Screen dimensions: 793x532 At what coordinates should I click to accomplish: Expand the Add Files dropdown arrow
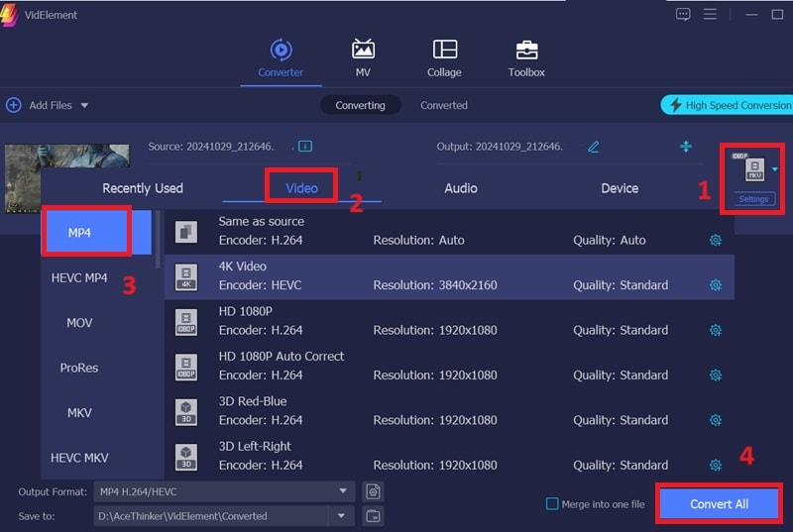click(84, 105)
